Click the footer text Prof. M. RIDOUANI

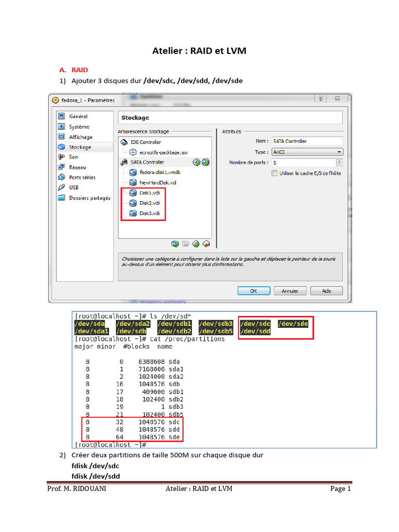[77, 489]
